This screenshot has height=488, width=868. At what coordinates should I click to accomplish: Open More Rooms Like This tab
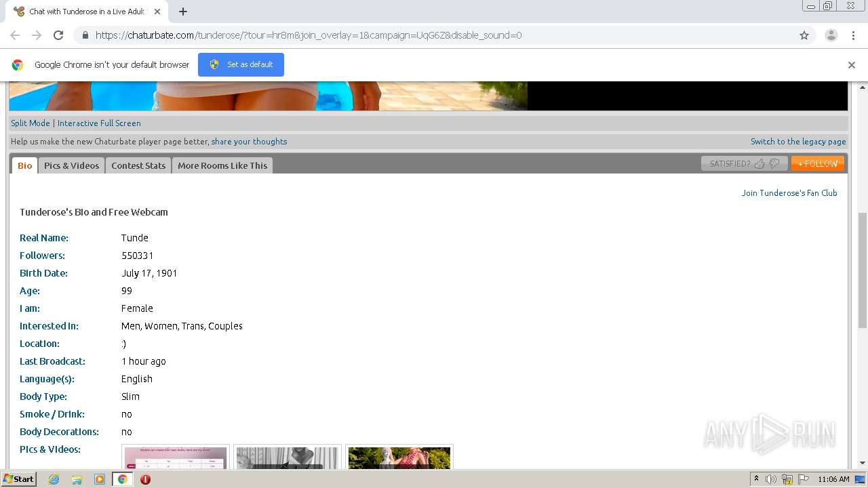point(222,165)
